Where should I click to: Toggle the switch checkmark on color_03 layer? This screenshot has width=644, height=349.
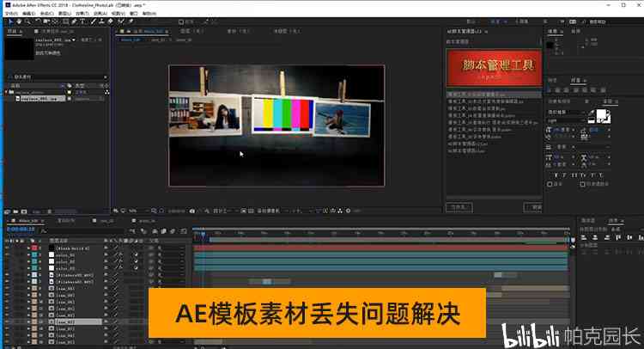(x=136, y=268)
